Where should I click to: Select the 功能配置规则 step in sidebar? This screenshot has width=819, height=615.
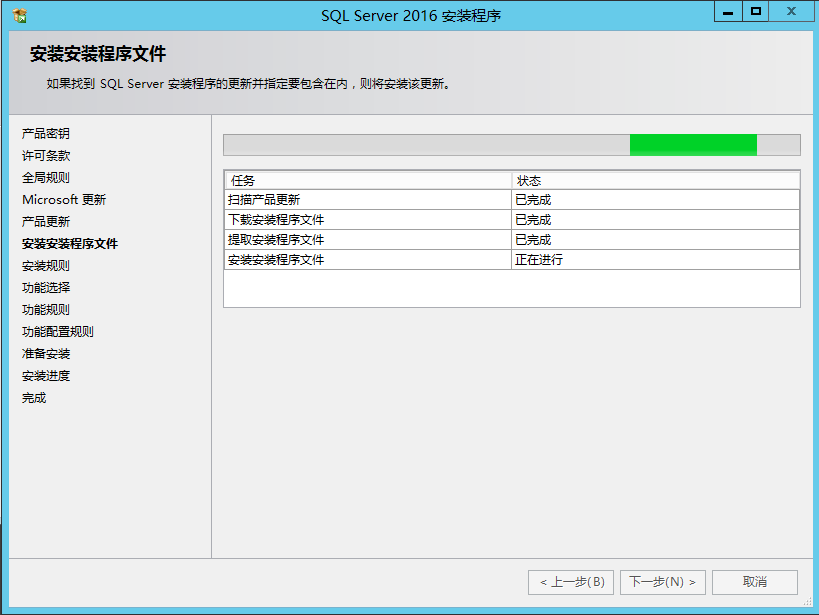coord(57,331)
